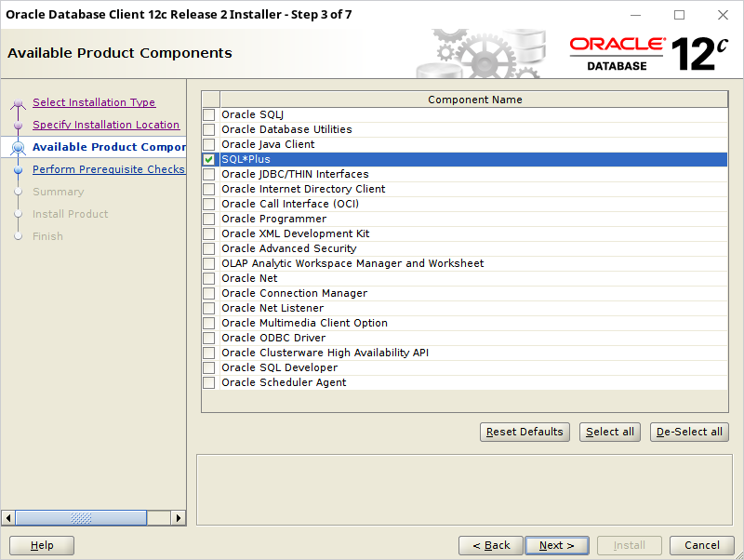Check Oracle Net Listener checkbox
The height and width of the screenshot is (560, 744).
click(208, 308)
